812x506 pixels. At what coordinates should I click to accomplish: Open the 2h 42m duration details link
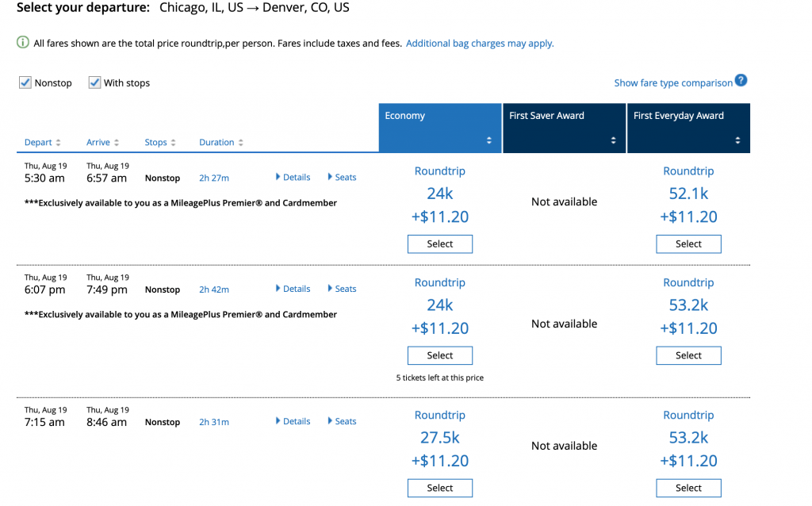(213, 289)
